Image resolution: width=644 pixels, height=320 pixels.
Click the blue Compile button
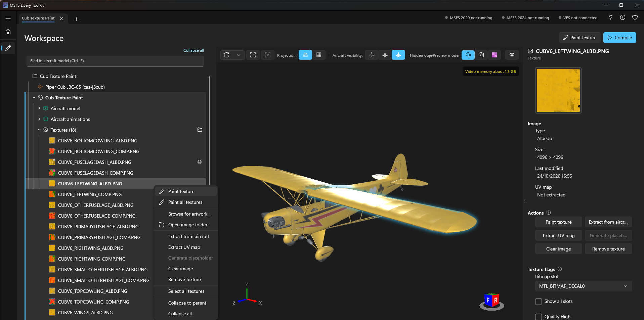pos(620,38)
